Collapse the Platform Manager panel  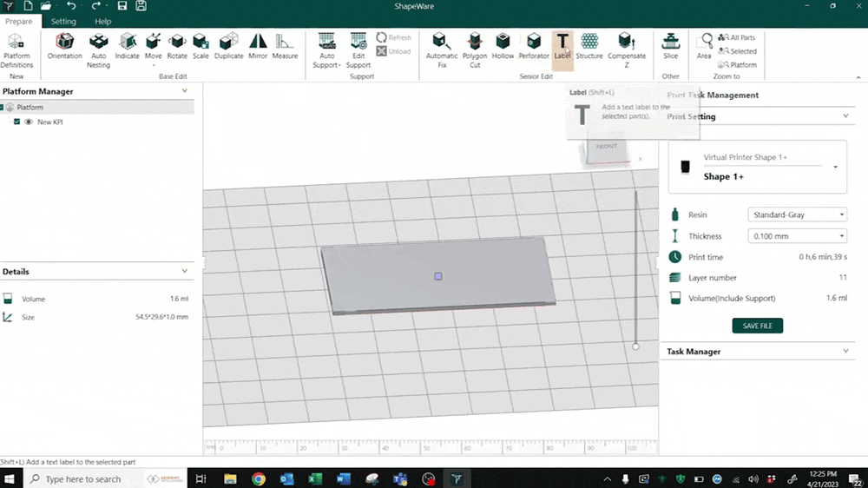click(x=184, y=91)
